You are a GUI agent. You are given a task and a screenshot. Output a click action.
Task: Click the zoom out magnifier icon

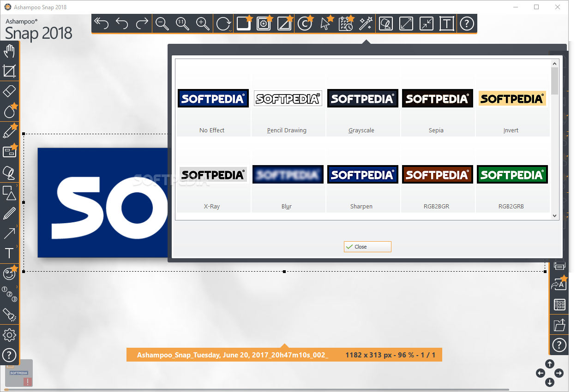pos(162,24)
